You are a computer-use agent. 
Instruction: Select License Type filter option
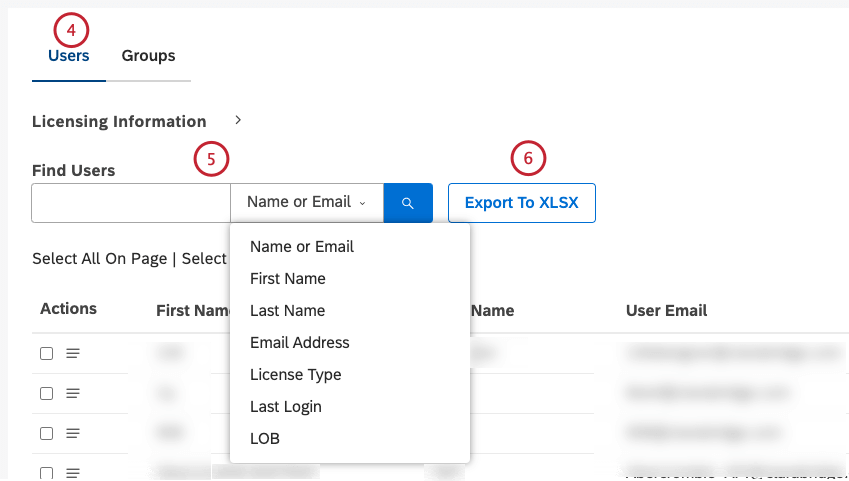(296, 374)
